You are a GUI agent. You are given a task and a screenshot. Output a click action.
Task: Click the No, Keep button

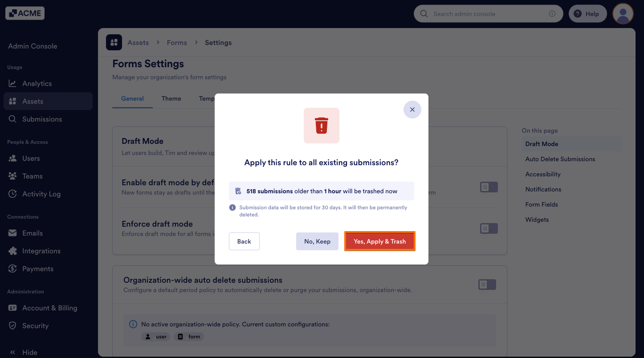(x=317, y=241)
